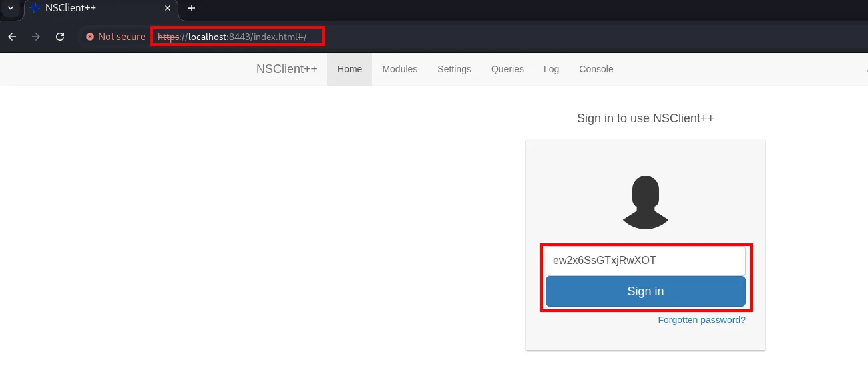Click the Forgotten password? link

[x=702, y=320]
